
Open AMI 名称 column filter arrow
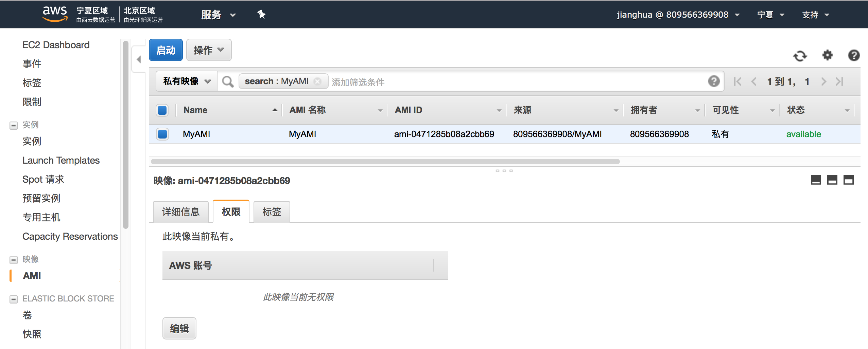(x=380, y=110)
